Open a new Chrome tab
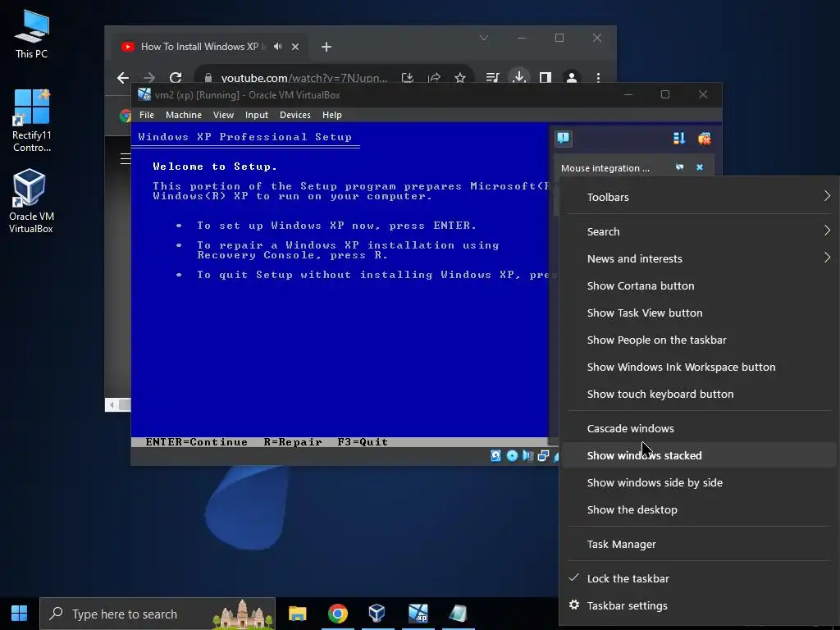This screenshot has height=630, width=840. [326, 47]
